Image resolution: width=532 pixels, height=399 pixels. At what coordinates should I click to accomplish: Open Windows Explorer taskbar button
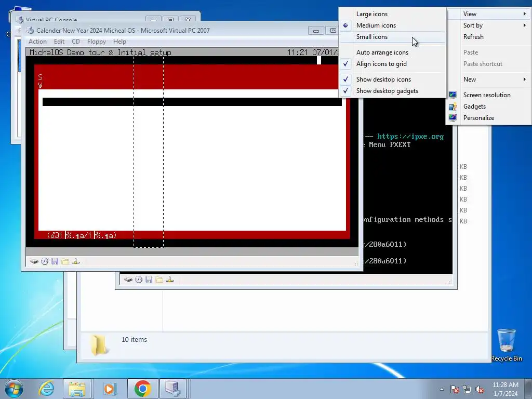(x=77, y=389)
